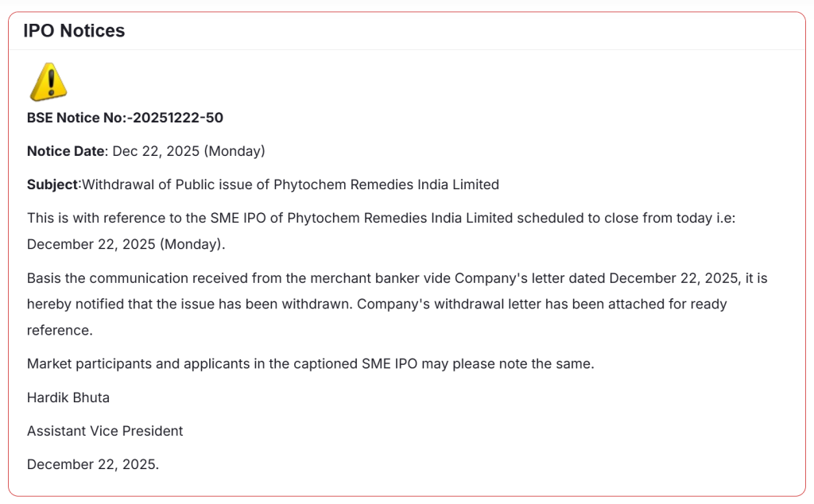
Task: Click the yellow warning triangle icon
Action: click(x=48, y=82)
